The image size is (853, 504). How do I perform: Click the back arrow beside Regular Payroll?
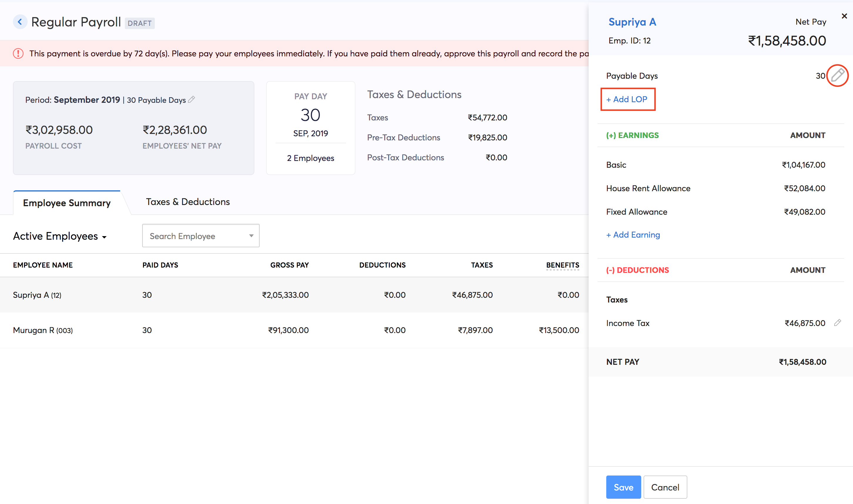coord(20,22)
